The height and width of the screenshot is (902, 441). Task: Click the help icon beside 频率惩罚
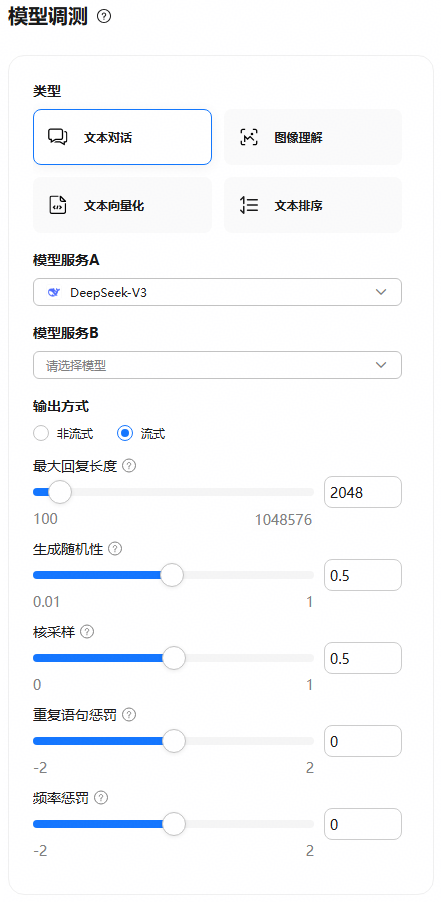(101, 797)
